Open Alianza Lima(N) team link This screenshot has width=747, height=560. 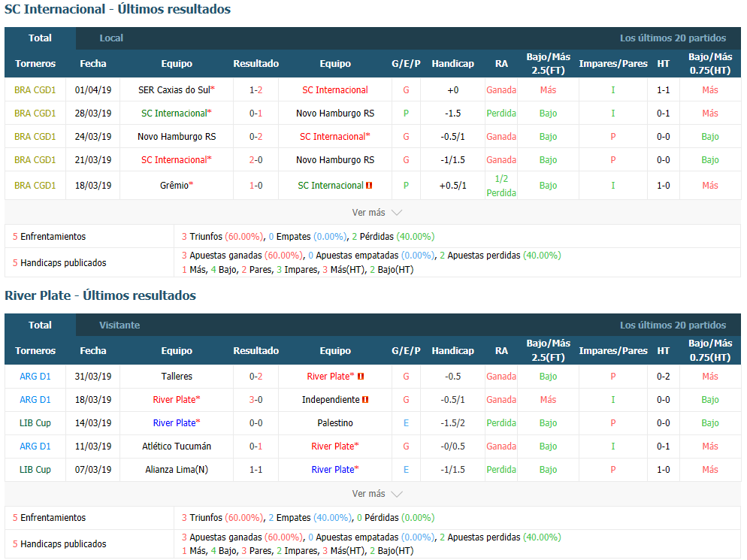pos(177,470)
